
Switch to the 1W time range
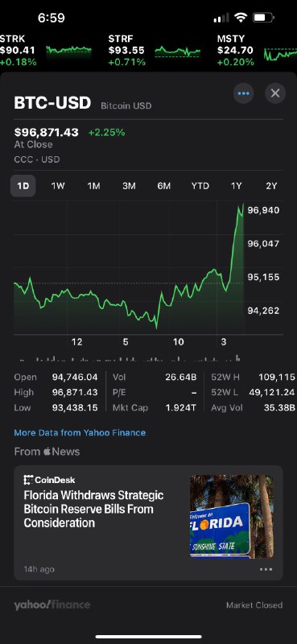point(58,186)
